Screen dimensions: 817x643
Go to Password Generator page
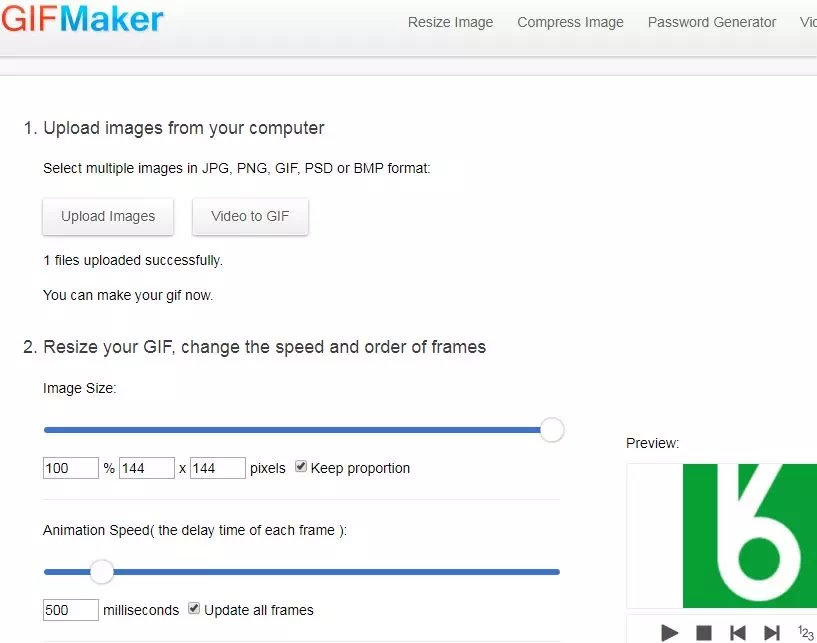tap(712, 22)
